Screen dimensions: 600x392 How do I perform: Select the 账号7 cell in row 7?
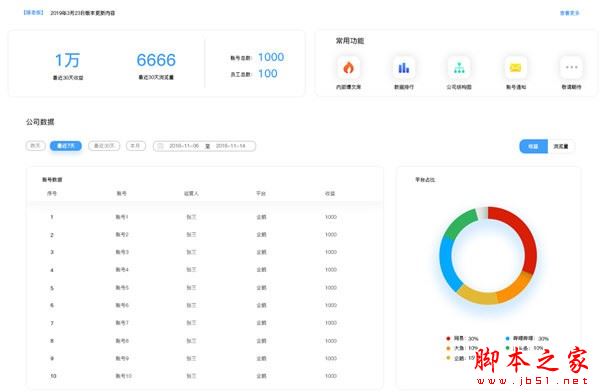(x=122, y=323)
